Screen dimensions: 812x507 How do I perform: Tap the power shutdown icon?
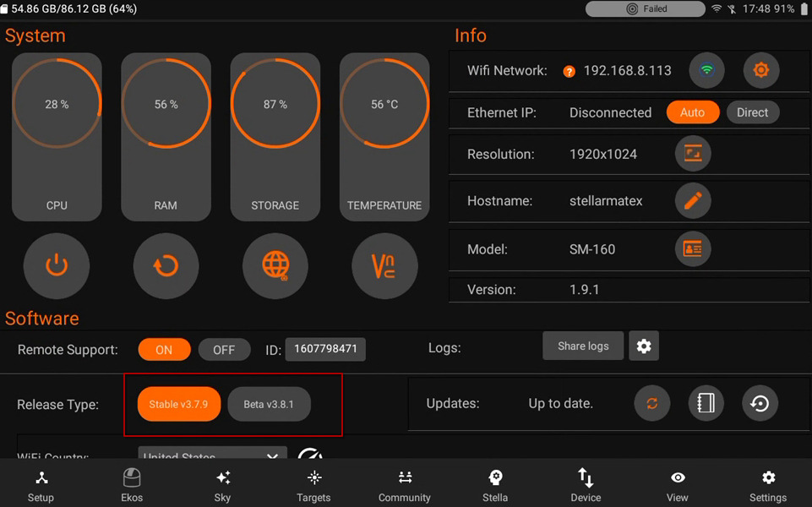click(57, 265)
